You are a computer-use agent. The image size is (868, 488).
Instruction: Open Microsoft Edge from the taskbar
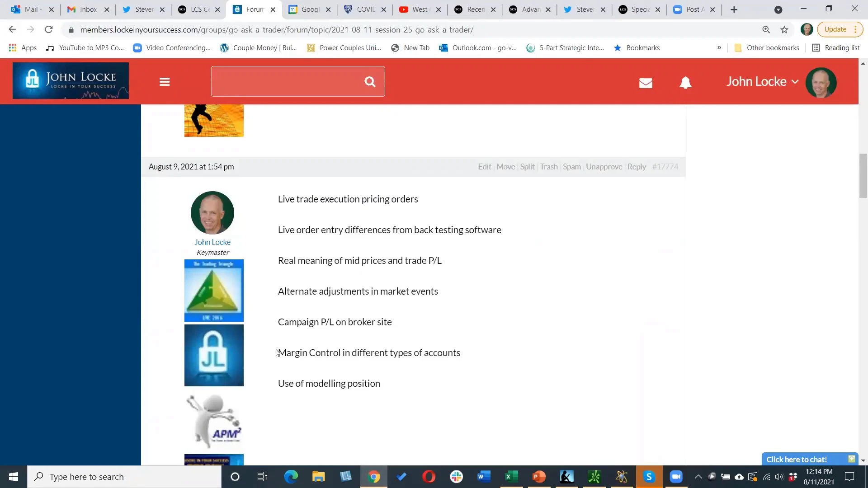(291, 477)
